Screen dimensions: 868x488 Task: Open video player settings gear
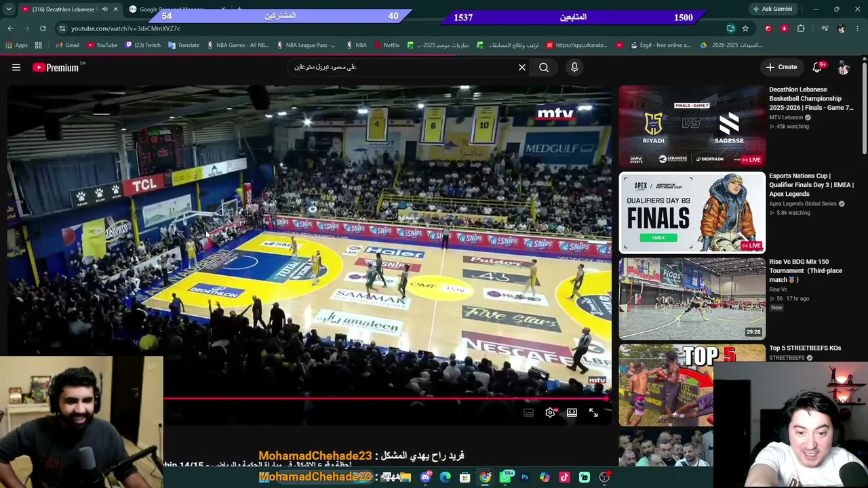click(x=550, y=413)
